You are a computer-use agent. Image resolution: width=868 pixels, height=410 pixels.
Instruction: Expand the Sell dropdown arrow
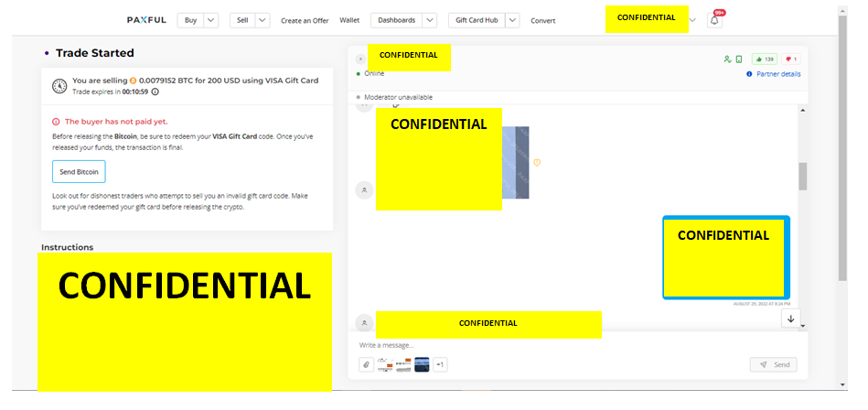[x=263, y=20]
